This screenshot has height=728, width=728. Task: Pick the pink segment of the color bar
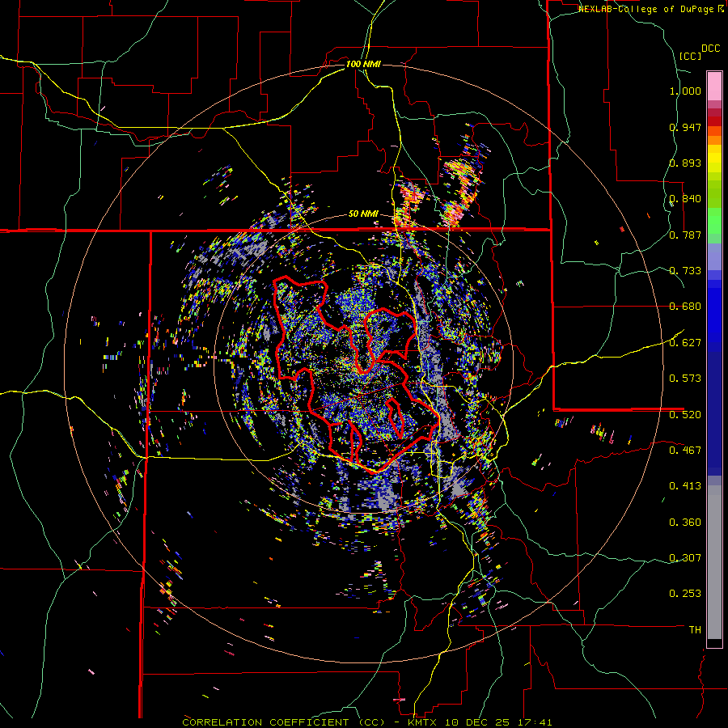point(714,87)
